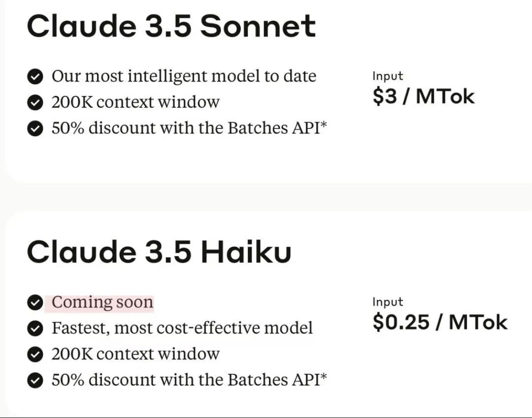Select the "Claude 3.5 Sonnet" heading

(x=171, y=26)
